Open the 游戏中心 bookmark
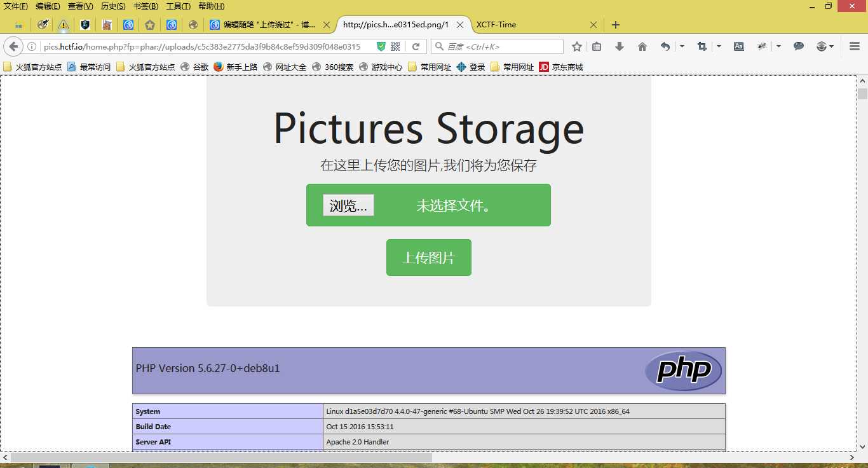This screenshot has height=468, width=868. tap(381, 67)
